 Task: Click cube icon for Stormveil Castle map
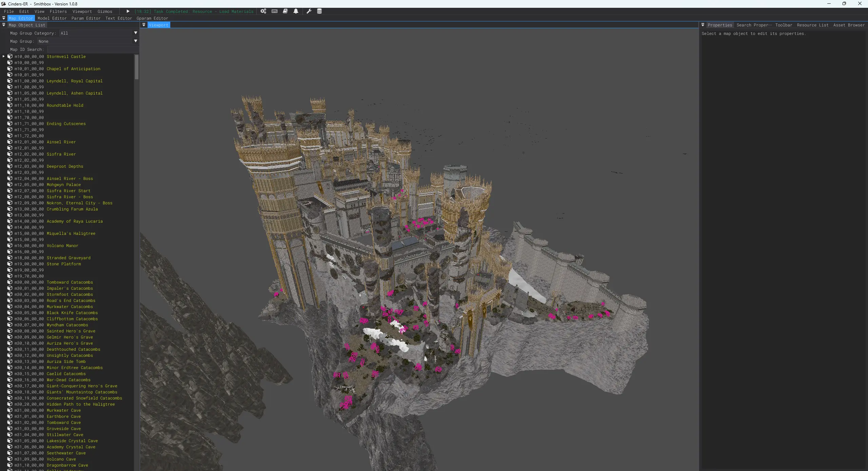tap(10, 57)
